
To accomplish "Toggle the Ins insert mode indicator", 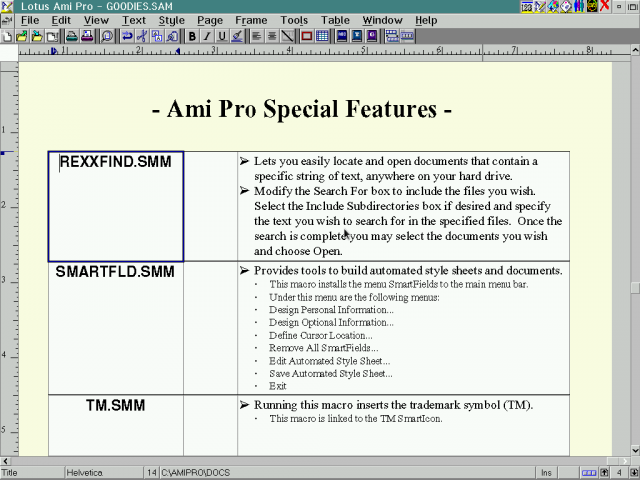I will (x=546, y=473).
